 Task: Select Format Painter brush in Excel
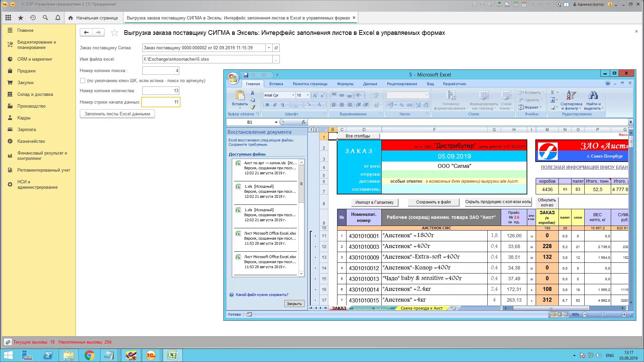(x=253, y=107)
